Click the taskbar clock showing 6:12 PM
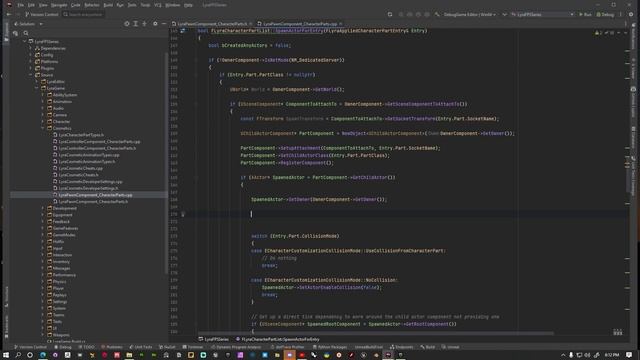 [611, 355]
